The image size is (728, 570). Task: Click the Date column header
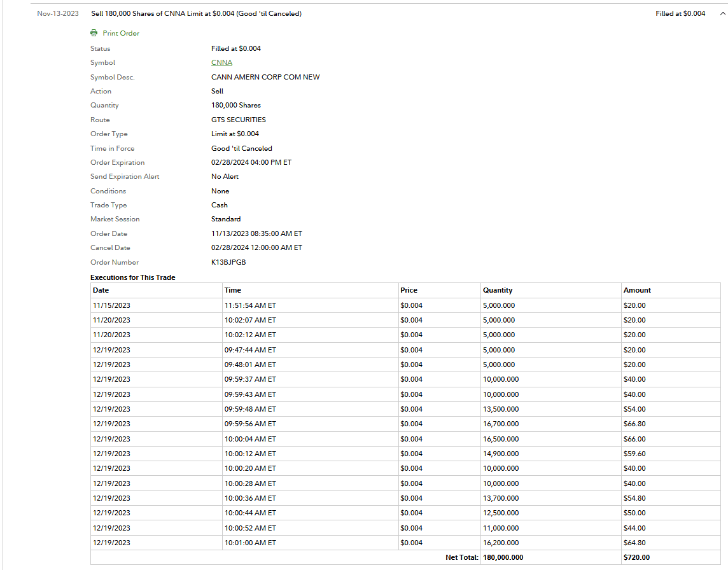pos(101,290)
